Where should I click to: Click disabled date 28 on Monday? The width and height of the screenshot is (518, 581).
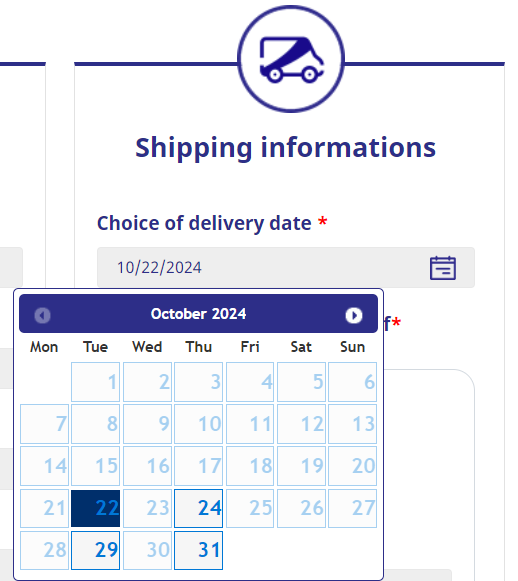(x=44, y=550)
